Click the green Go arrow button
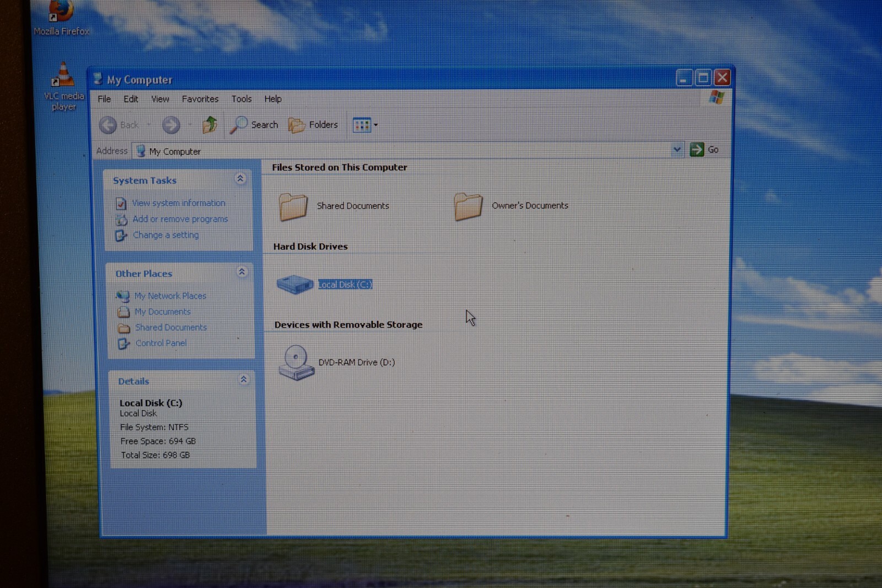Screen dimensions: 882x588 point(697,149)
